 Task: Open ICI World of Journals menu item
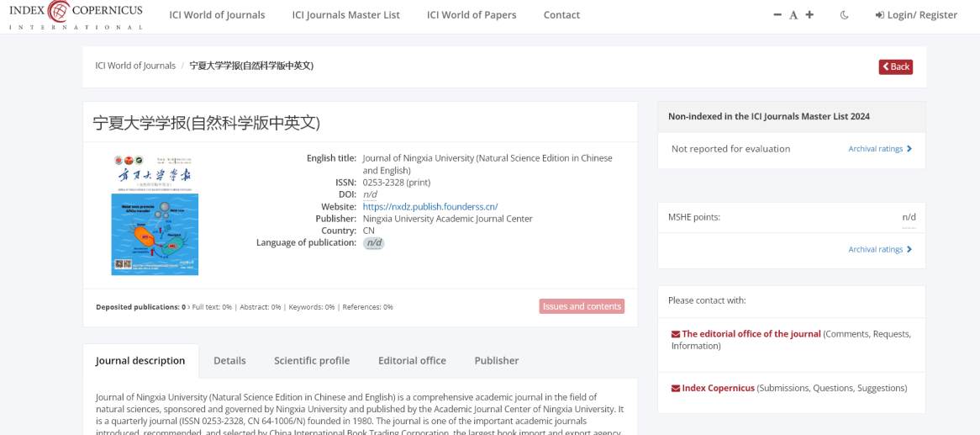point(217,15)
